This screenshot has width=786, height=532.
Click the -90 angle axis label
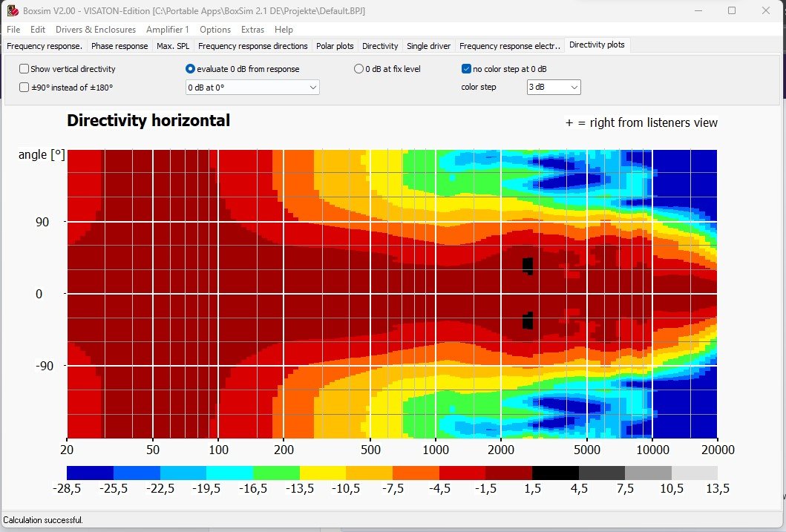(x=44, y=366)
